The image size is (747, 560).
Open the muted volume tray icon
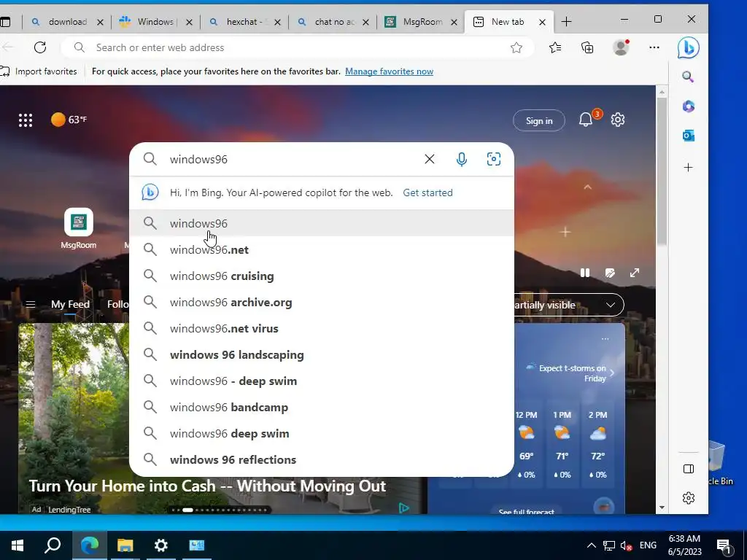627,545
